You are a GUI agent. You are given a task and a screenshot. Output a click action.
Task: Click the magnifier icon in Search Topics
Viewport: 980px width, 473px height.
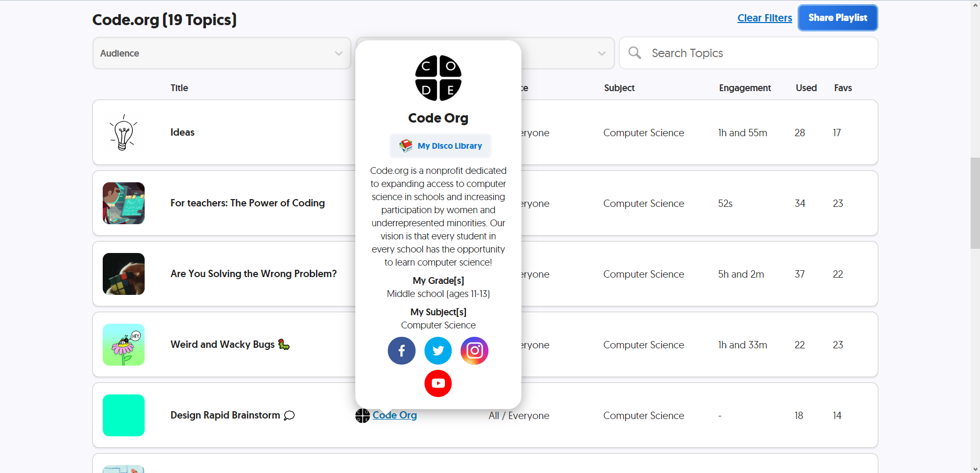tap(635, 53)
